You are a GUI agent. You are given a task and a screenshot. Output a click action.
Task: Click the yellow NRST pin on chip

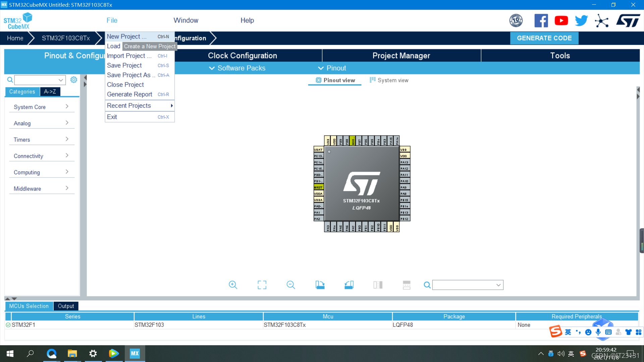[x=318, y=187]
